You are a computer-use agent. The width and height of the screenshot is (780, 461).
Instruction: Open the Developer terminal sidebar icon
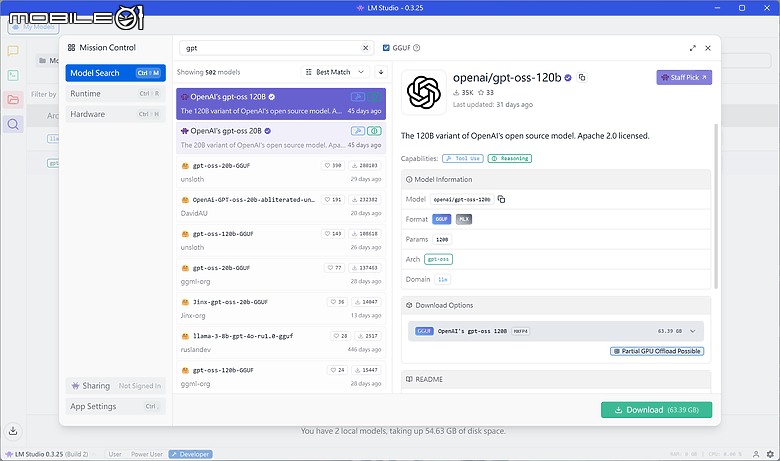pos(13,75)
